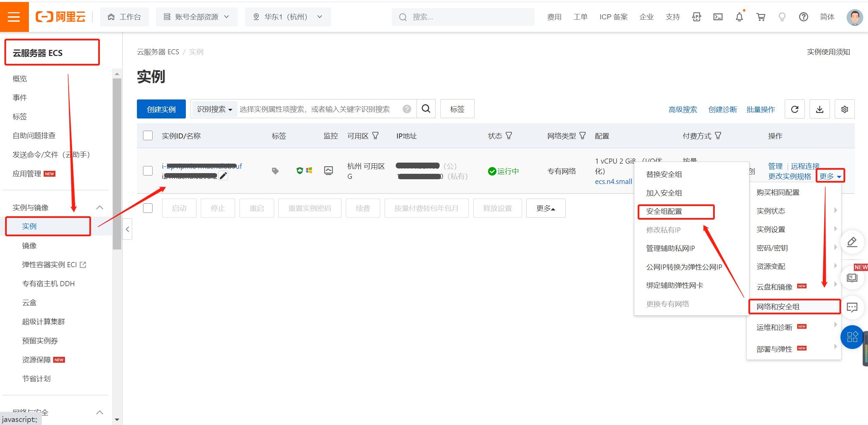Open the 网络类型 column filter
The image size is (868, 425).
pyautogui.click(x=582, y=135)
